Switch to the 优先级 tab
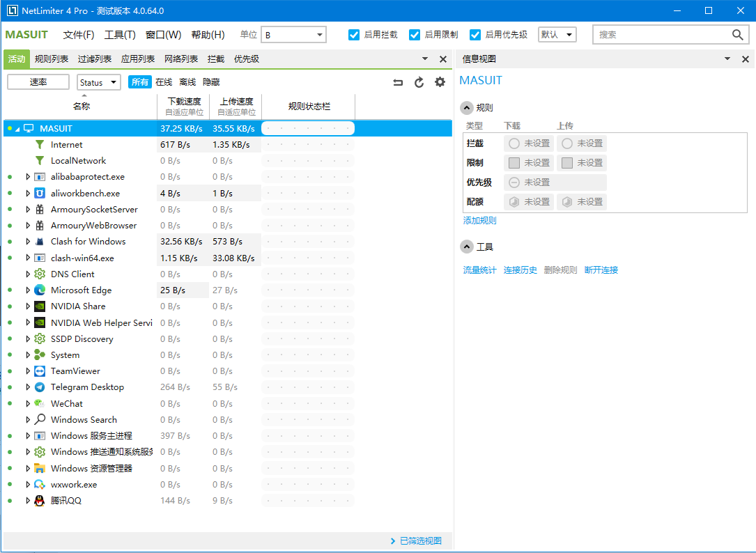The width and height of the screenshot is (756, 553). tap(247, 59)
